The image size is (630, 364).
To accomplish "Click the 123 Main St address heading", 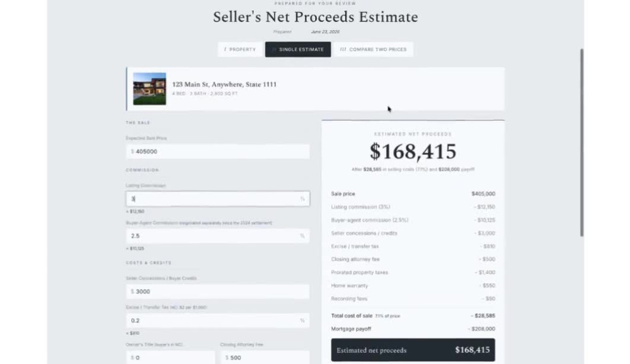I will pos(224,84).
